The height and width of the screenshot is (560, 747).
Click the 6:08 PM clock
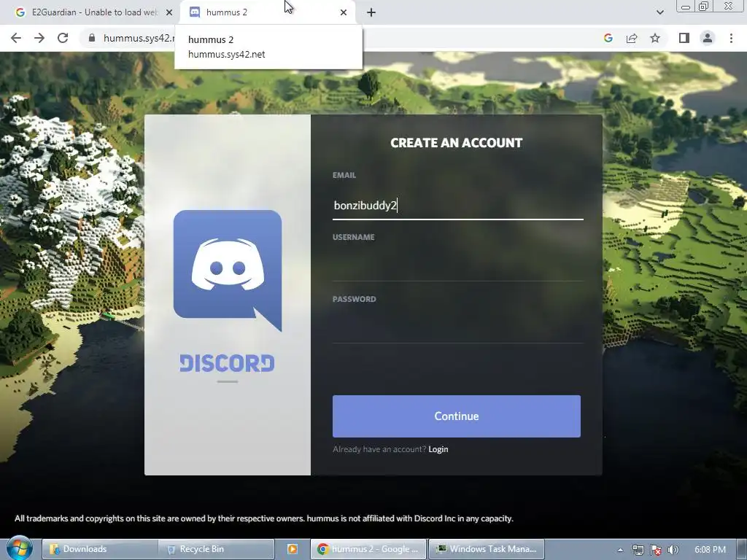710,550
